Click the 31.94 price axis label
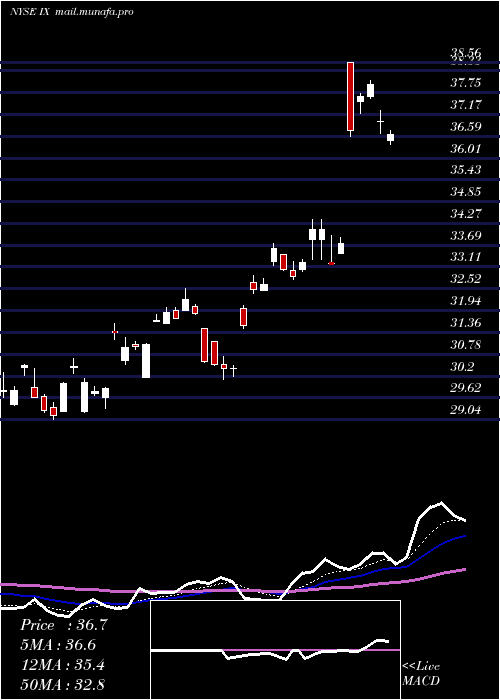This screenshot has width=500, height=700. click(466, 300)
